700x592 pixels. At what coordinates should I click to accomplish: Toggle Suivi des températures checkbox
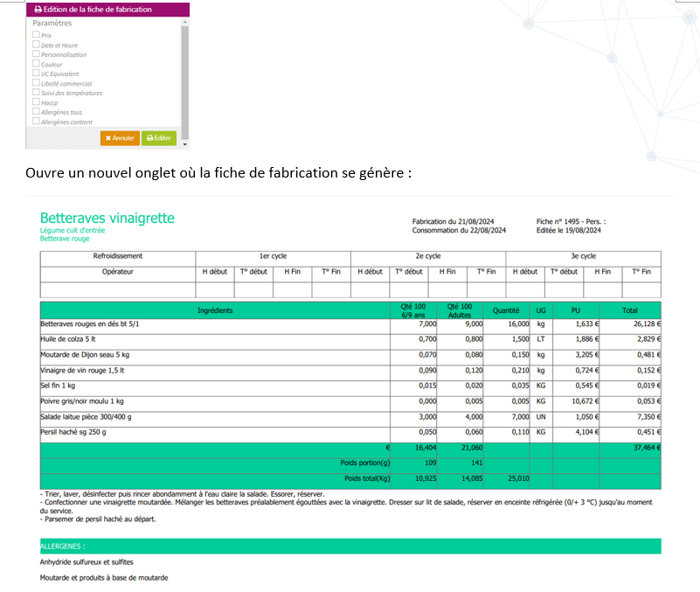click(36, 92)
